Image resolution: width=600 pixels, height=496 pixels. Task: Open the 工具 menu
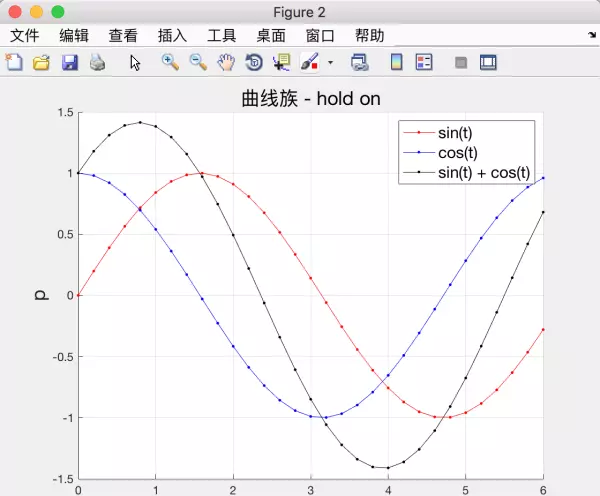tap(222, 36)
